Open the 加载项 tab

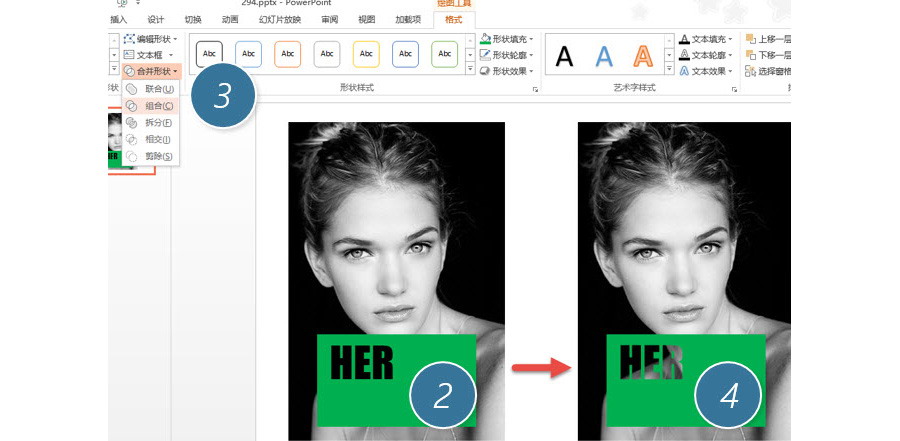408,20
